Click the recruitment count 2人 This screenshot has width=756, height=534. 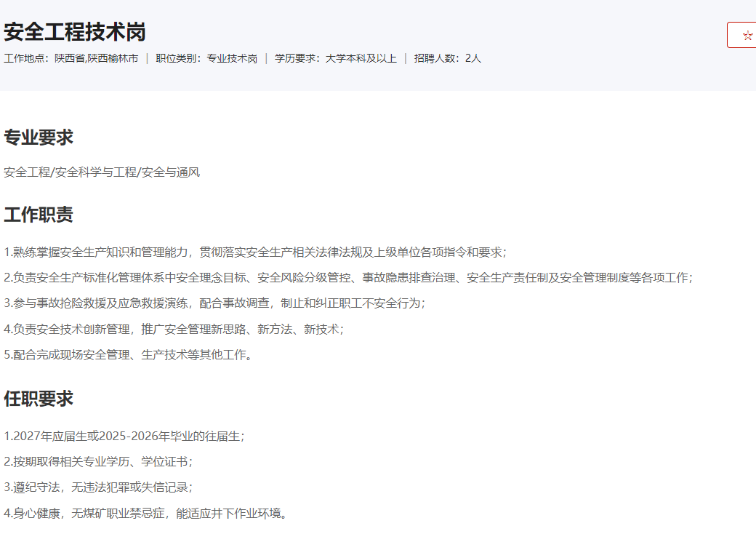click(473, 58)
